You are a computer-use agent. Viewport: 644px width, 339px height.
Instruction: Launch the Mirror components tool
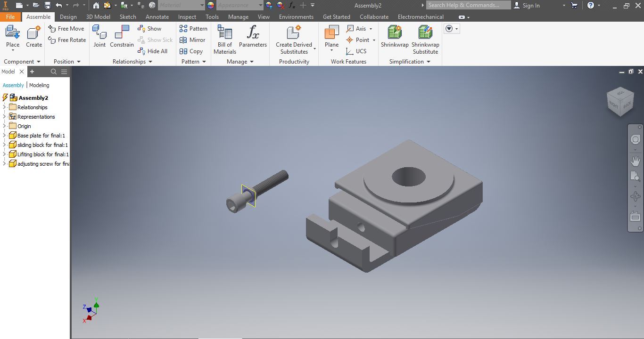coord(192,40)
